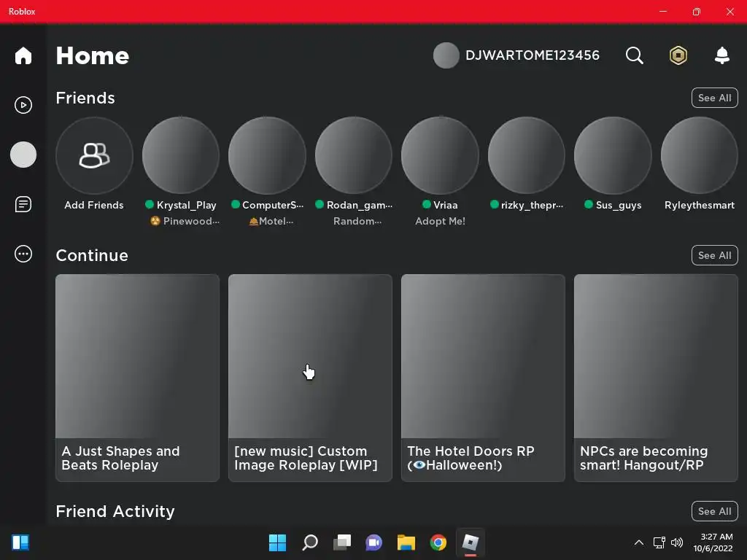Open The Hotel Doors RP game
The image size is (747, 560).
click(x=483, y=378)
